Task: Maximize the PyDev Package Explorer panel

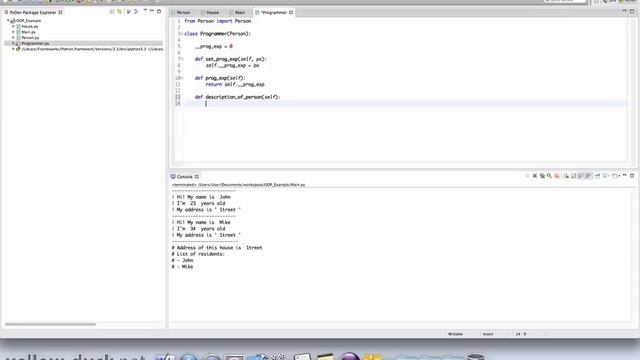Action: point(159,11)
